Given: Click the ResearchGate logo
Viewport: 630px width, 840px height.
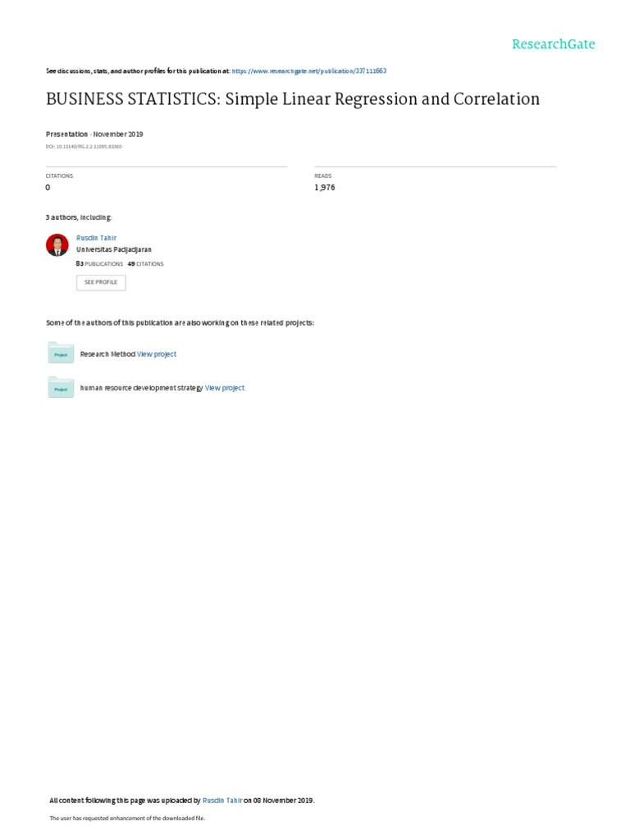Looking at the screenshot, I should [554, 44].
